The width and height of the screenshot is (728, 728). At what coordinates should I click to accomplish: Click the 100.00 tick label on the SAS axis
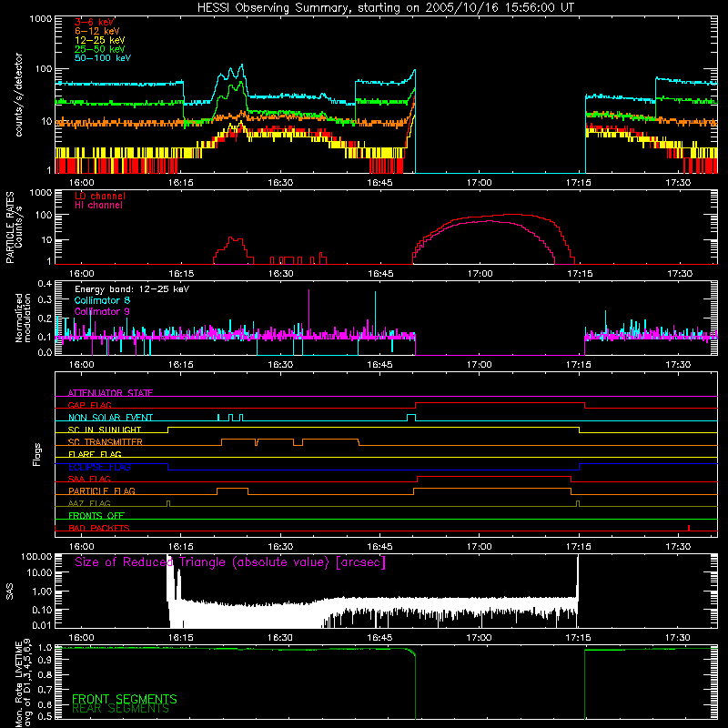click(x=35, y=556)
